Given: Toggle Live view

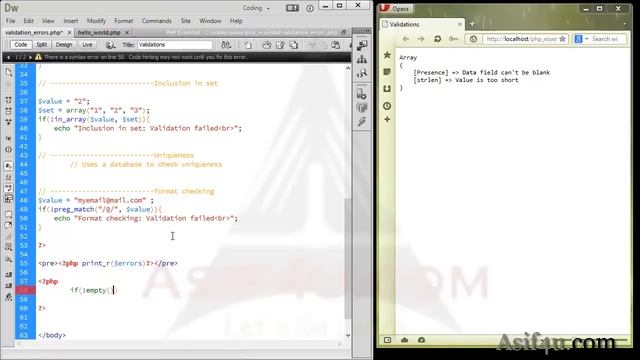Looking at the screenshot, I should click(87, 45).
